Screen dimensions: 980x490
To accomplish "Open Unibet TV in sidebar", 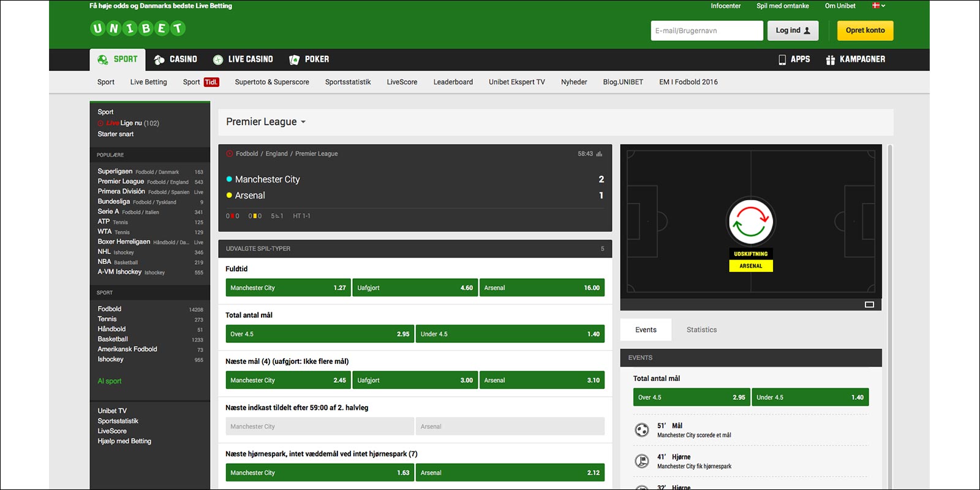I will tap(112, 411).
